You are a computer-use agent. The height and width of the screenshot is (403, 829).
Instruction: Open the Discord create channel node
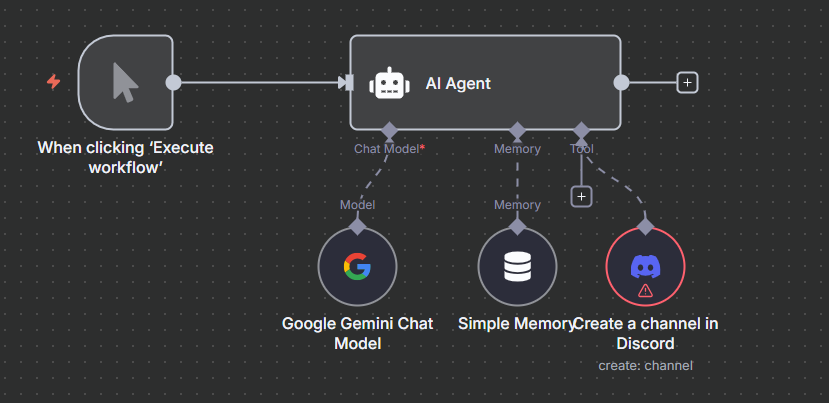tap(646, 267)
